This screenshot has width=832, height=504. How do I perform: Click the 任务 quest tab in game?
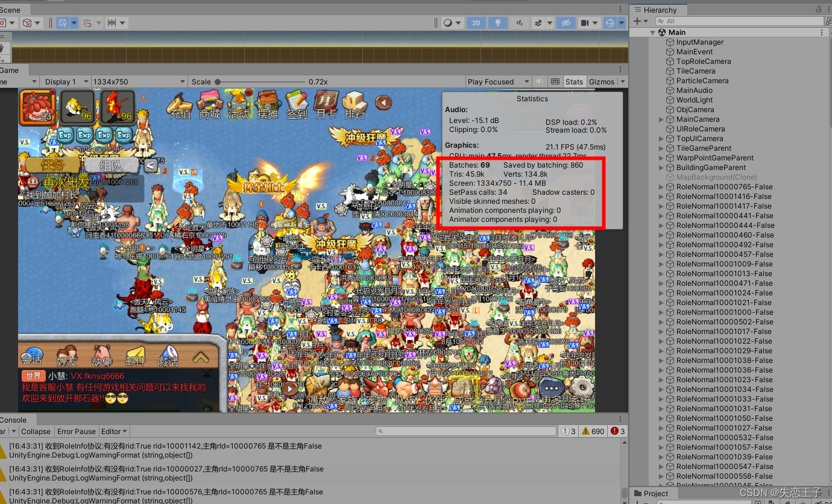click(52, 165)
